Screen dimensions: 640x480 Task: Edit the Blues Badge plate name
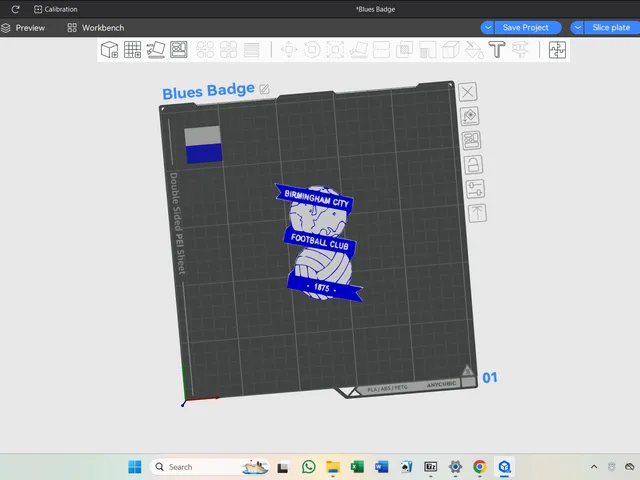[x=264, y=89]
